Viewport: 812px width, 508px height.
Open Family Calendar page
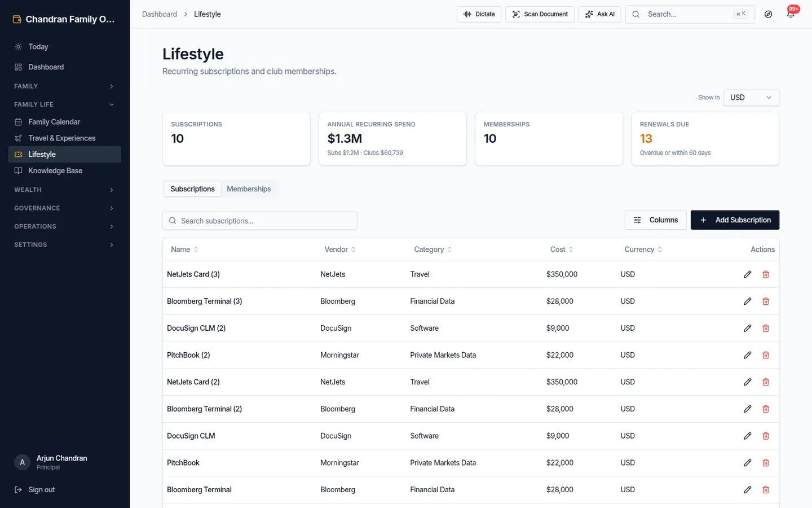65,122
